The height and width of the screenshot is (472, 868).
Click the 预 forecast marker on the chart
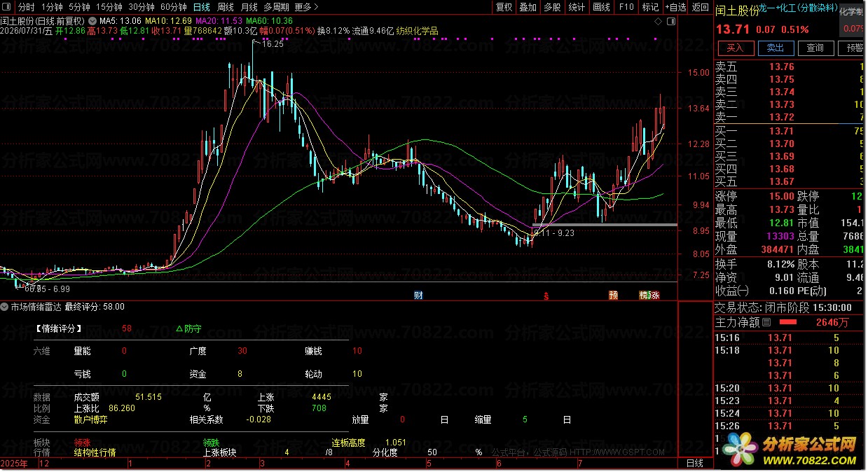pyautogui.click(x=614, y=295)
